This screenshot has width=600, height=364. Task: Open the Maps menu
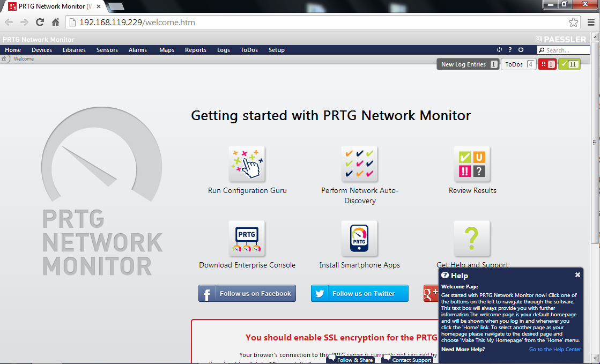[167, 50]
